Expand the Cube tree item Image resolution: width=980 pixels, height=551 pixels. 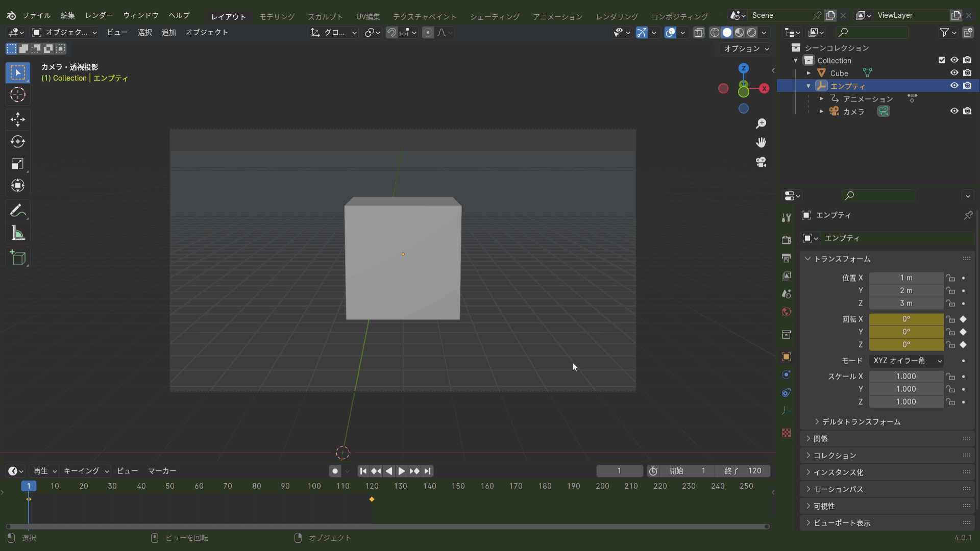pos(808,73)
